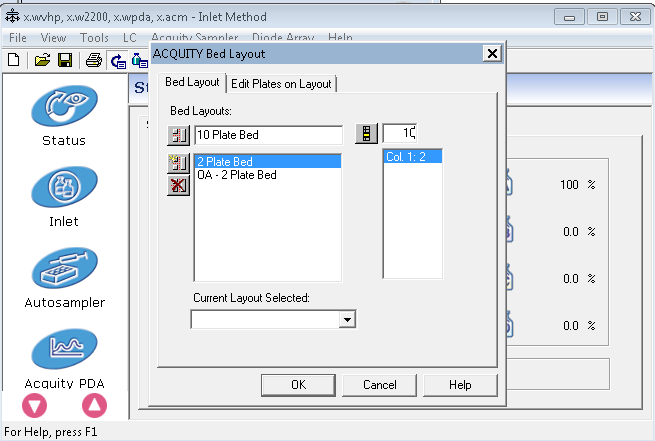
Task: Select 2 Plate Bed in list
Action: tap(268, 162)
